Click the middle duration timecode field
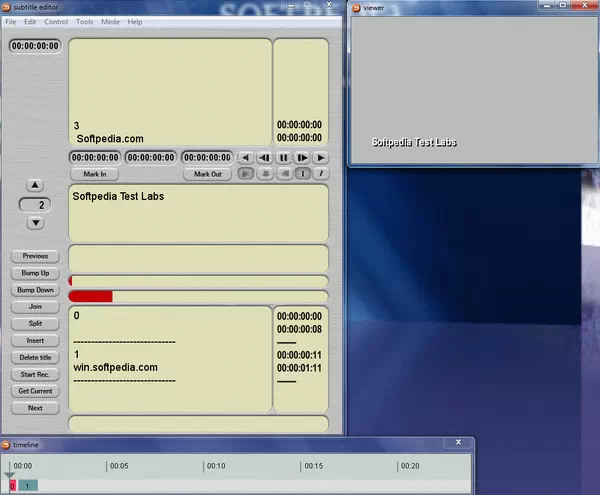600x495 pixels. click(151, 158)
